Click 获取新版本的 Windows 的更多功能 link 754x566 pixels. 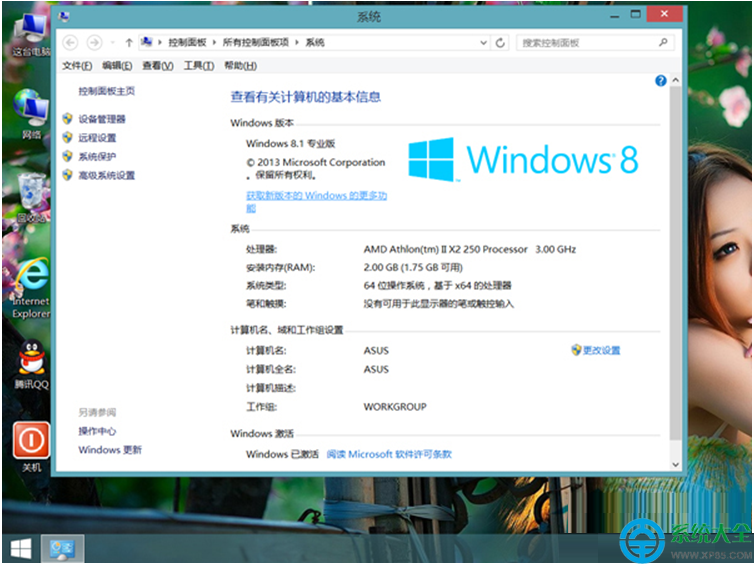pos(316,196)
